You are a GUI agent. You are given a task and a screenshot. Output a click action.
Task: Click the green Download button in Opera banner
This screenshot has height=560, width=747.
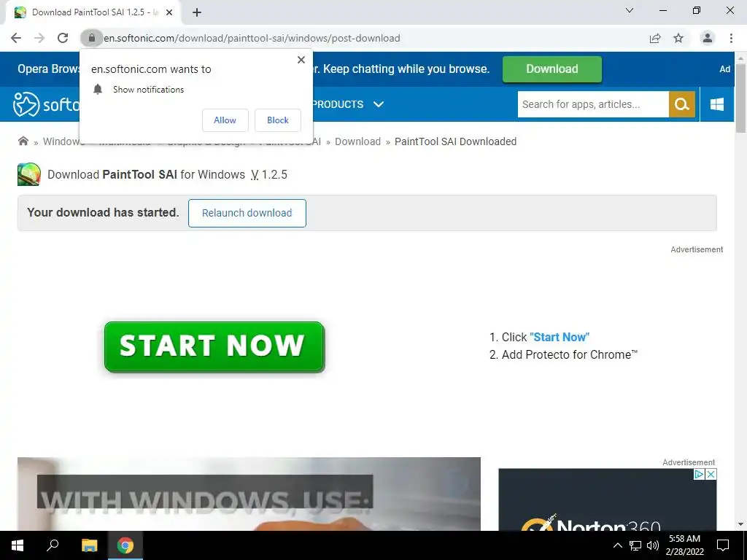(x=552, y=69)
